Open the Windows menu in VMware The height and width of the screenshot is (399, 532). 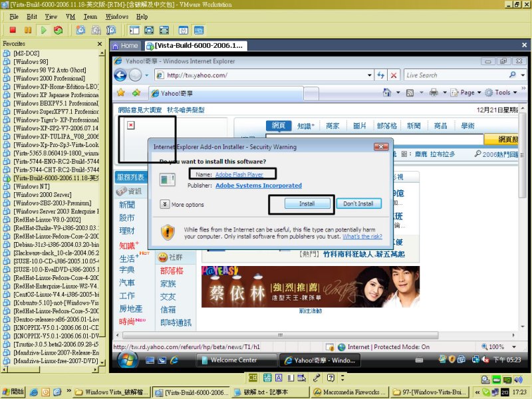[x=117, y=17]
